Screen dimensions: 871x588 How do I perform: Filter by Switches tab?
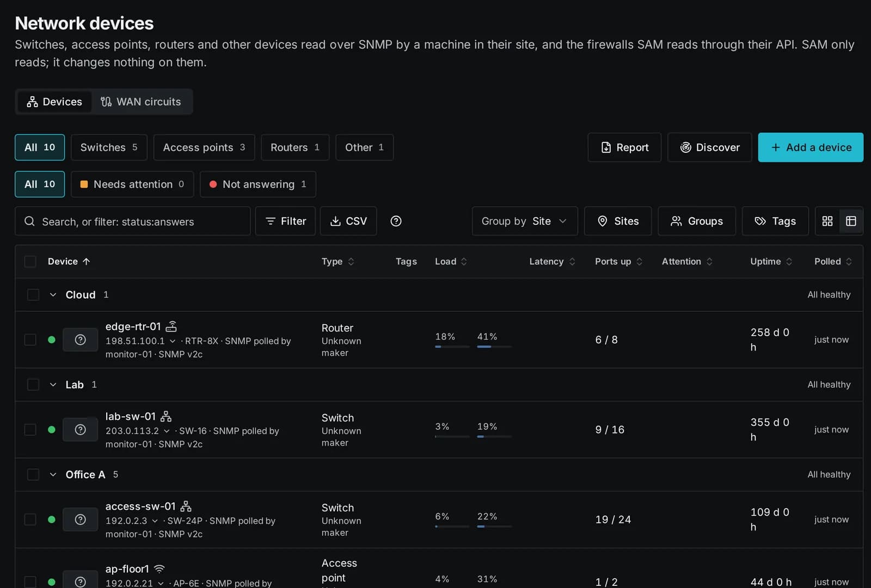tap(109, 147)
